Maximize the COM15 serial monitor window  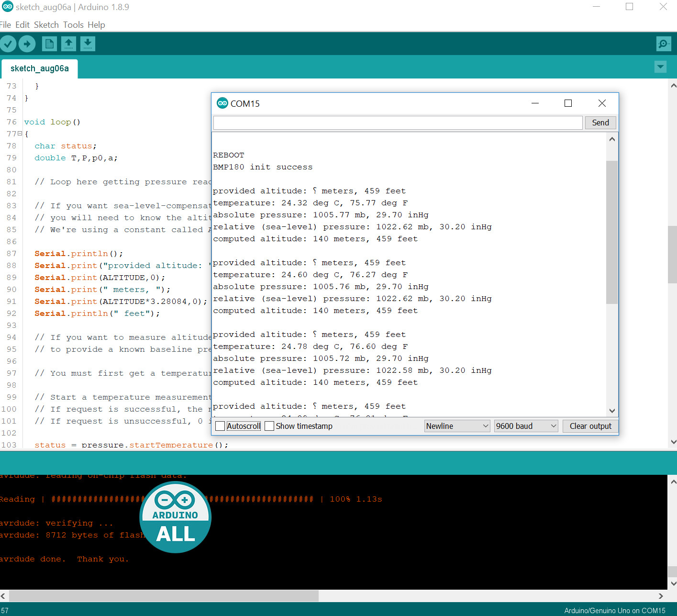[x=568, y=103]
